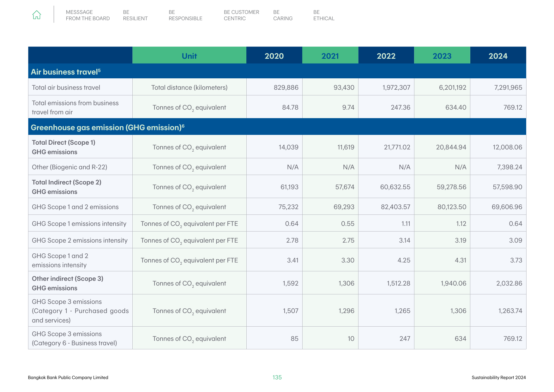The image size is (554, 392).
Task: Click the Greenhouse gas emission section heading
Action: pyautogui.click(x=107, y=127)
